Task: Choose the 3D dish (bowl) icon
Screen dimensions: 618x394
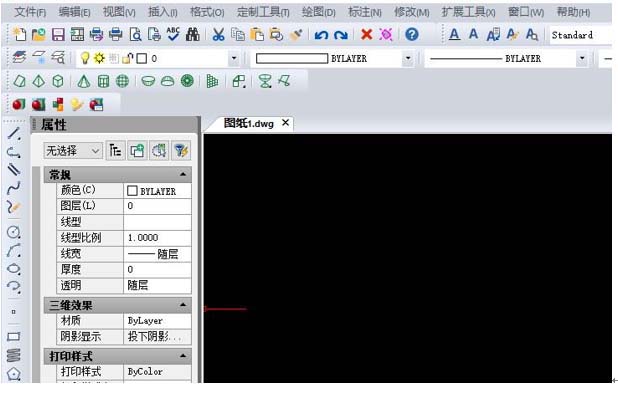Action: coord(148,81)
